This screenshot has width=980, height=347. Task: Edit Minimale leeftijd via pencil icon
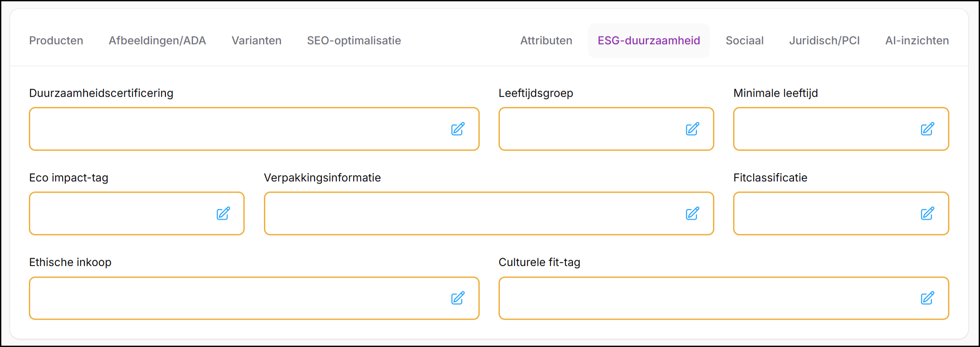[927, 129]
